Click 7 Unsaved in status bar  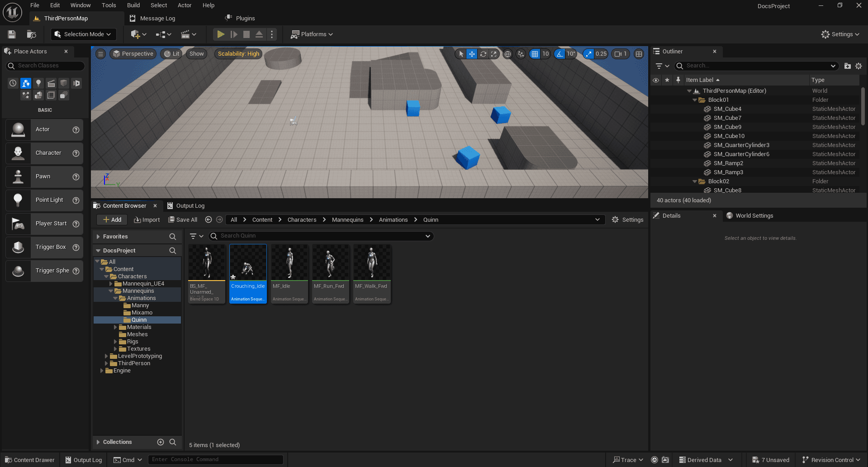[x=771, y=460]
